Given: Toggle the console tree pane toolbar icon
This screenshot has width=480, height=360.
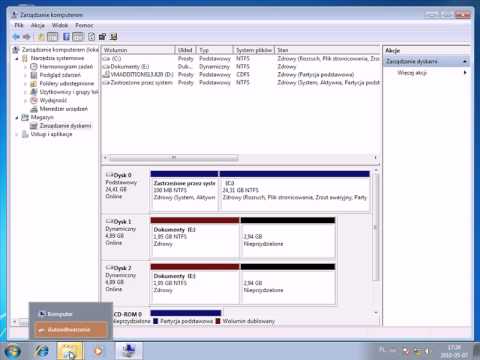Looking at the screenshot, I should [x=53, y=37].
